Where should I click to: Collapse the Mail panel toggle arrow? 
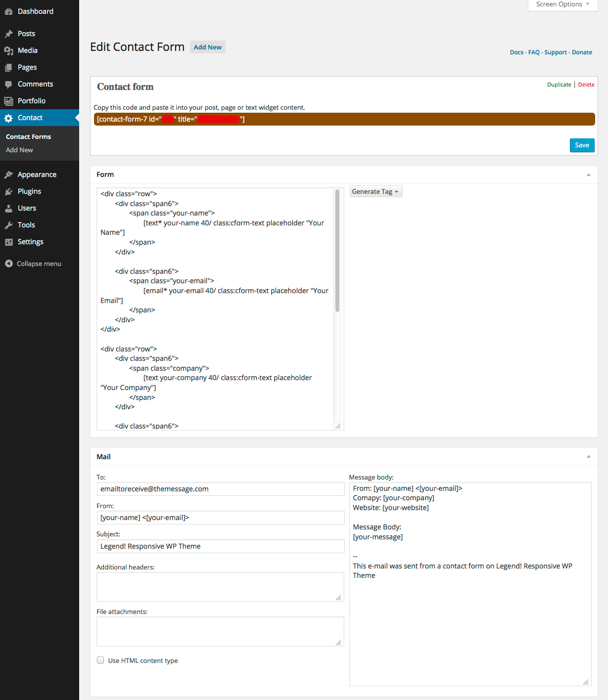tap(589, 456)
